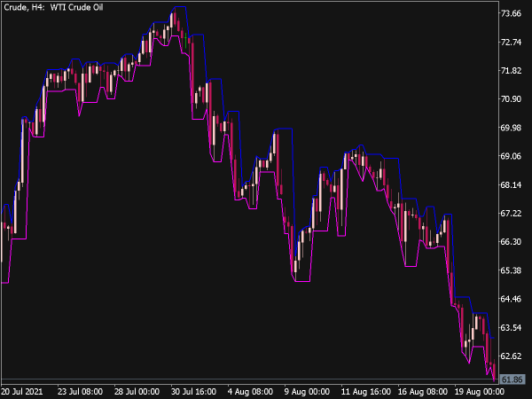Click the '23 Jul 08:00' time label
532x399 pixels.
pos(80,392)
